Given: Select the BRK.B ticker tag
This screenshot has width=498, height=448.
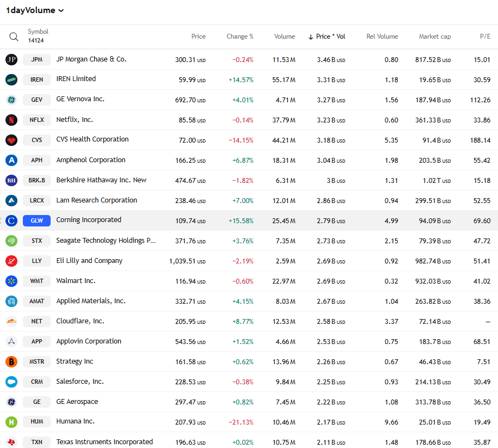Looking at the screenshot, I should [37, 181].
